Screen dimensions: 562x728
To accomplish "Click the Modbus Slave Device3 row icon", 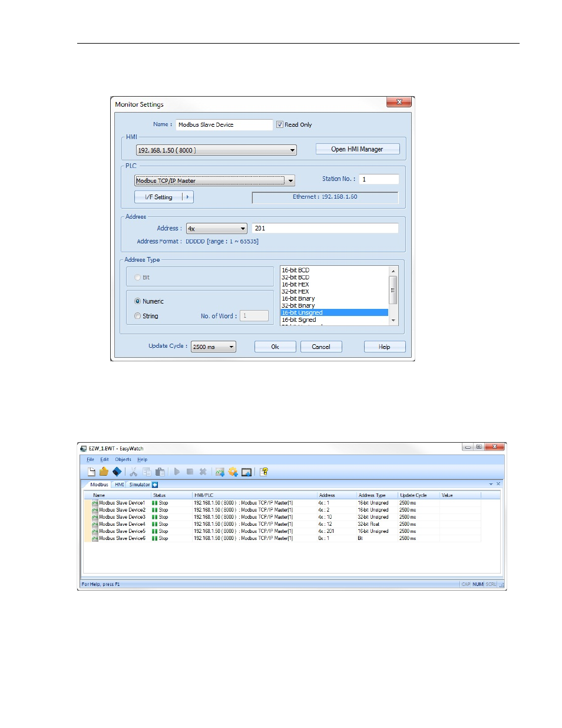I will click(95, 517).
